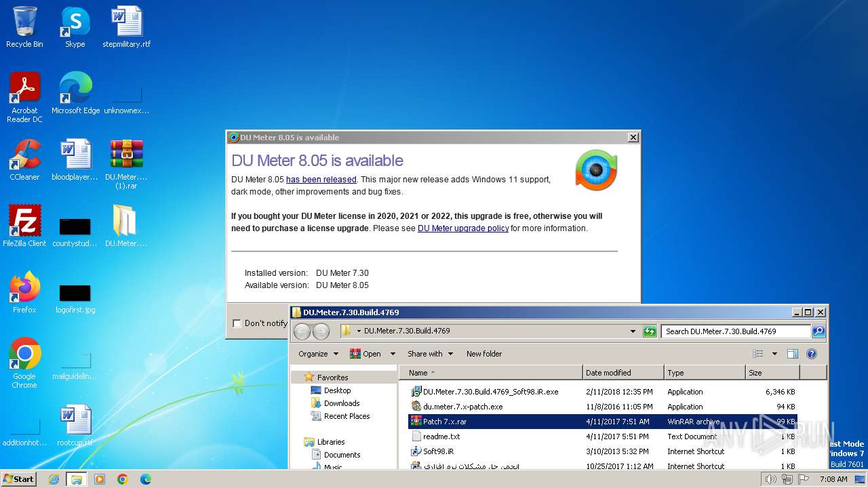Image resolution: width=868 pixels, height=488 pixels.
Task: Expand the Organize dropdown menu
Action: pyautogui.click(x=318, y=354)
